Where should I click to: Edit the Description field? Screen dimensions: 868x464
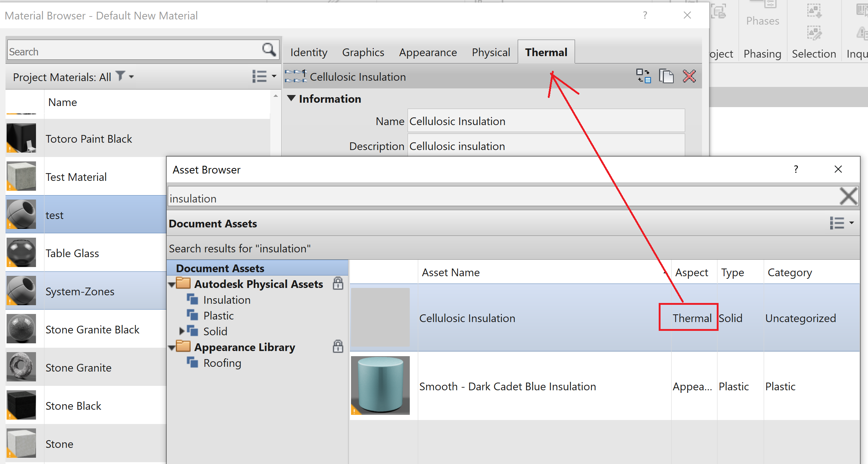(546, 146)
